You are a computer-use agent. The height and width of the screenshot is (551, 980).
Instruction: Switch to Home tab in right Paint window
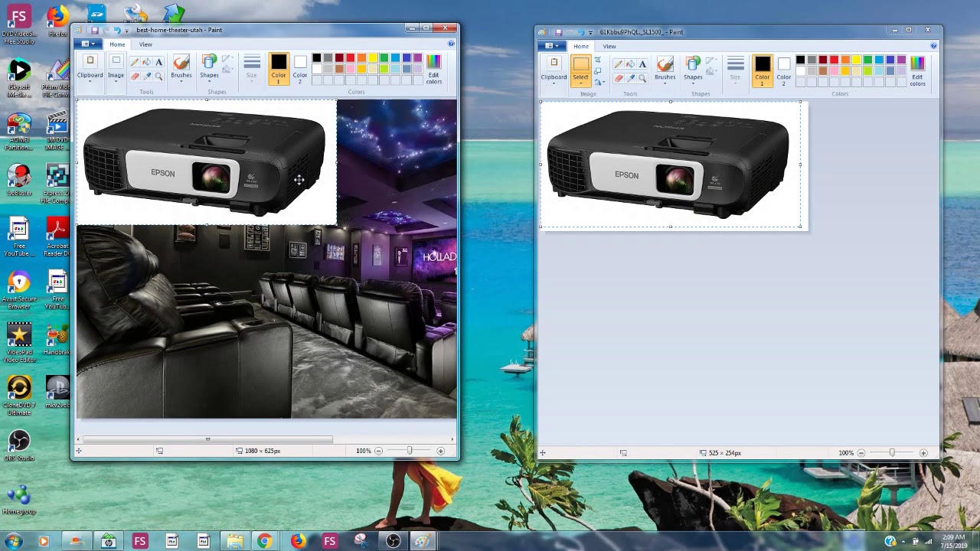click(581, 47)
